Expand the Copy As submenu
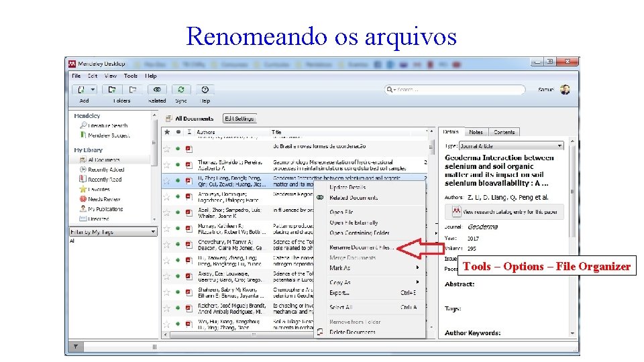This screenshot has width=644, height=362. 370,282
